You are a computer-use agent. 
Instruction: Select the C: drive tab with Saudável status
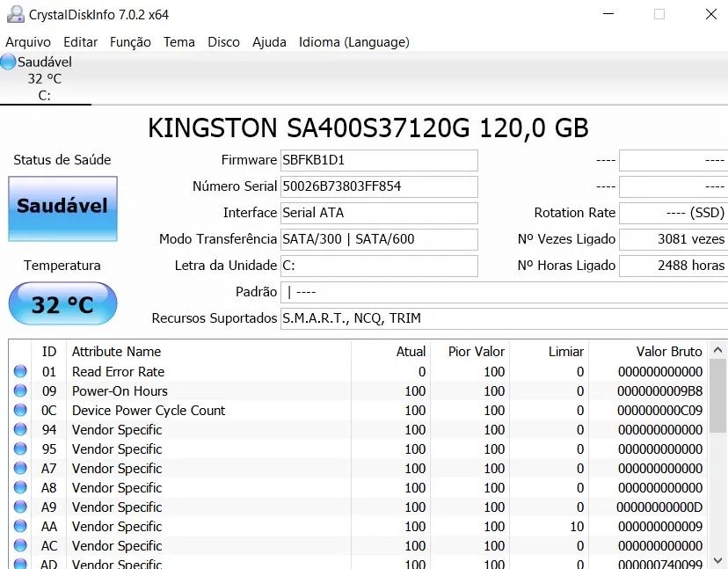tap(45, 78)
